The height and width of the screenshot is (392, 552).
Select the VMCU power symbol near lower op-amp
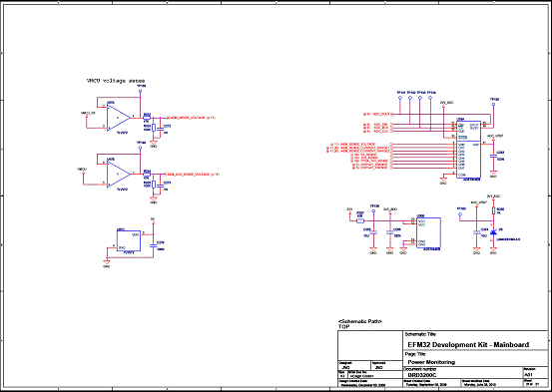pyautogui.click(x=83, y=170)
